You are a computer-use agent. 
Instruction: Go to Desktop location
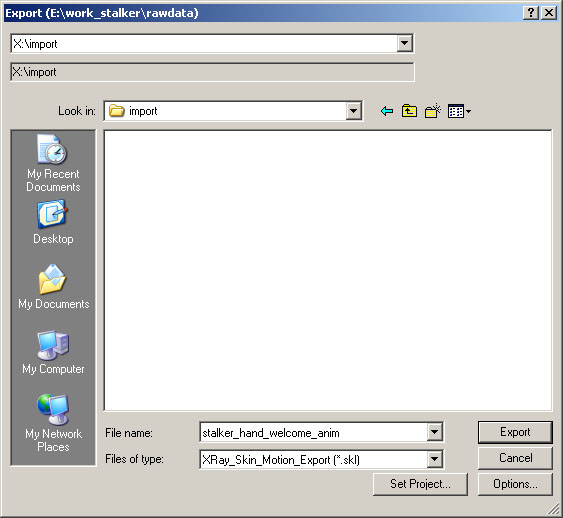click(x=53, y=223)
